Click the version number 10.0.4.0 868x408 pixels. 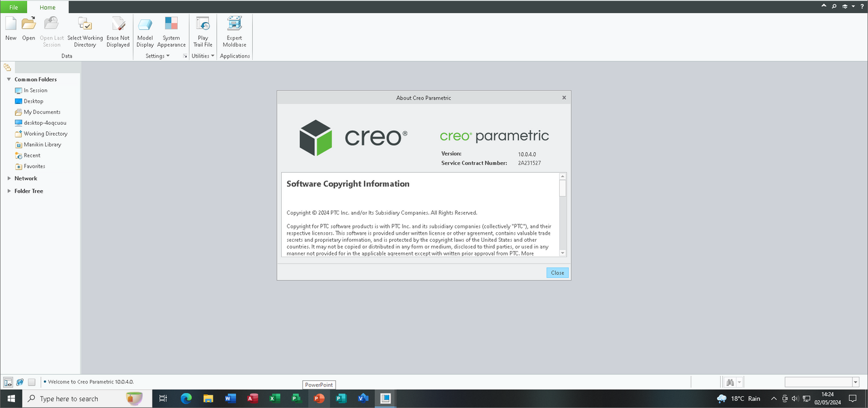(x=527, y=154)
